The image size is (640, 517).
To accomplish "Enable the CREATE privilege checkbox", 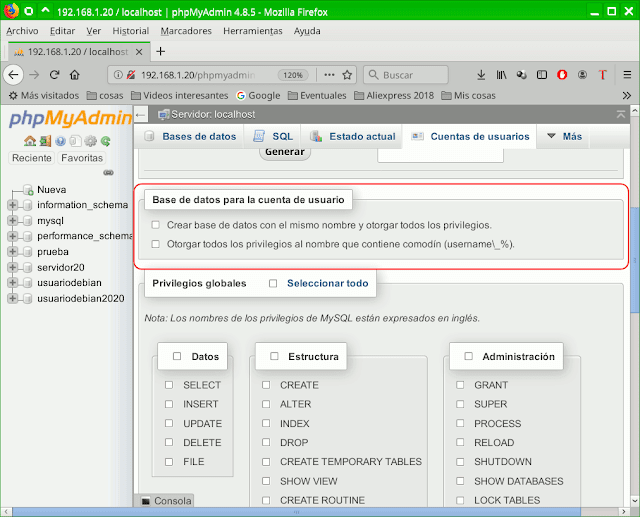I will pyautogui.click(x=266, y=385).
